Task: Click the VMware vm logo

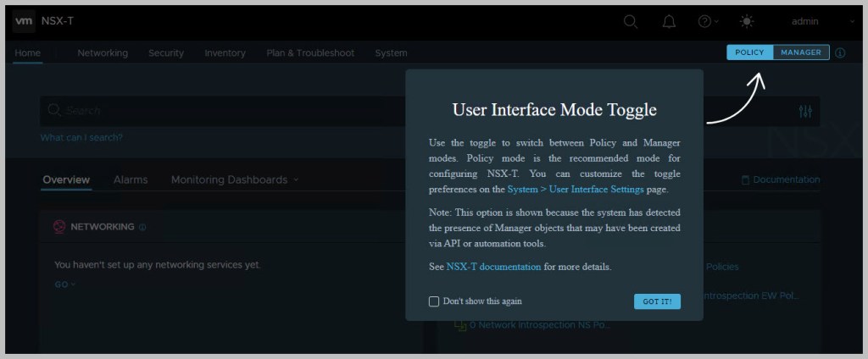Action: pyautogui.click(x=24, y=21)
